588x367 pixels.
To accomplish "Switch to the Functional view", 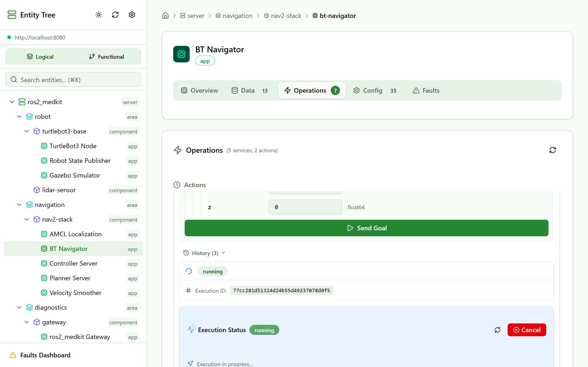I will click(106, 57).
